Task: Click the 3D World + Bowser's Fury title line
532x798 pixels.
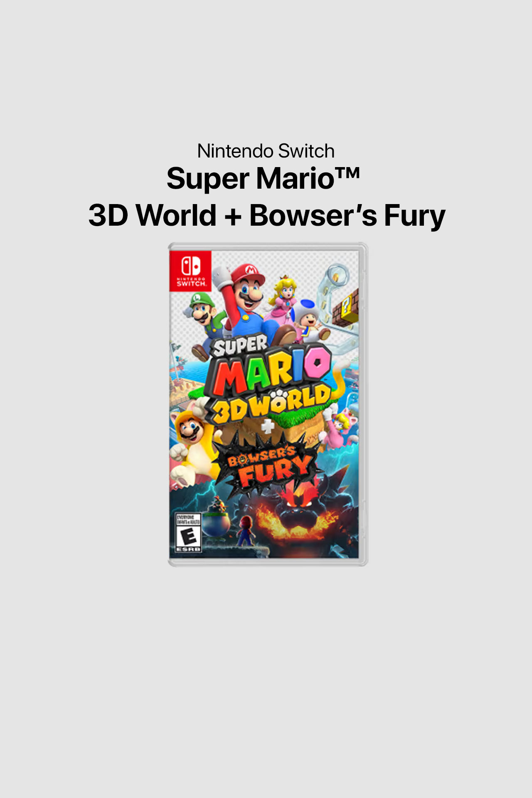Action: click(266, 216)
